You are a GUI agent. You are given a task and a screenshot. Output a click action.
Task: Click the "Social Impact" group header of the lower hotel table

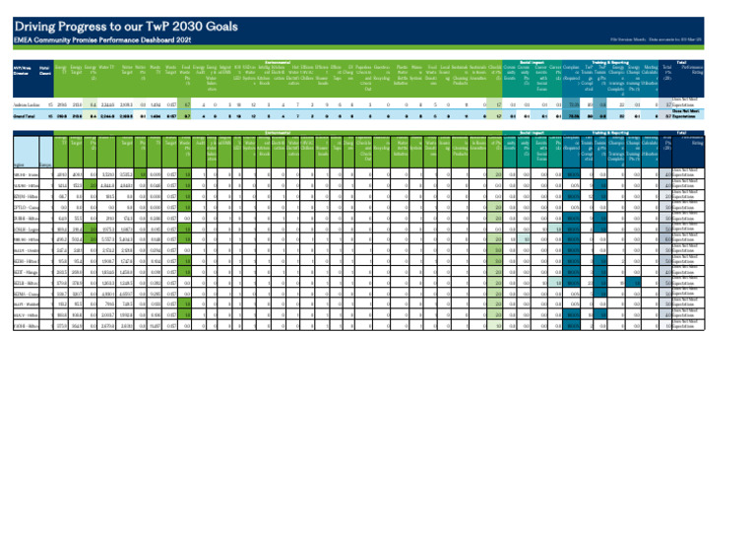(532, 133)
